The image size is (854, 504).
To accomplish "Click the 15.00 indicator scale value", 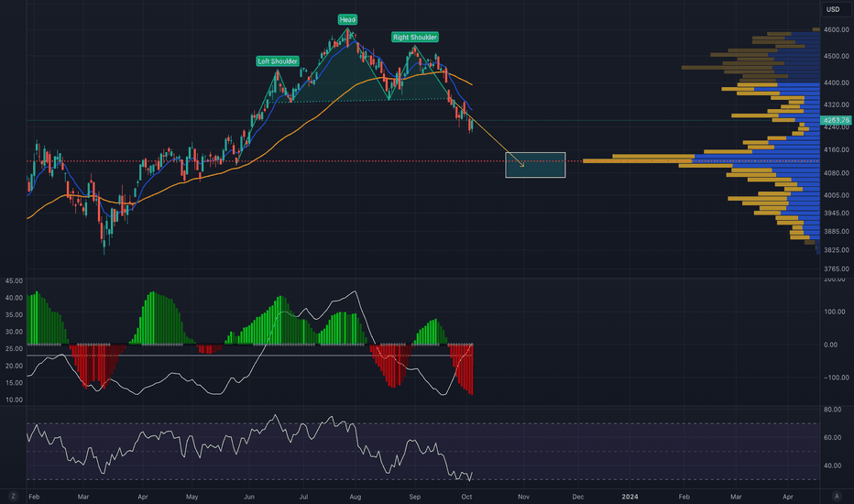I will (x=14, y=383).
